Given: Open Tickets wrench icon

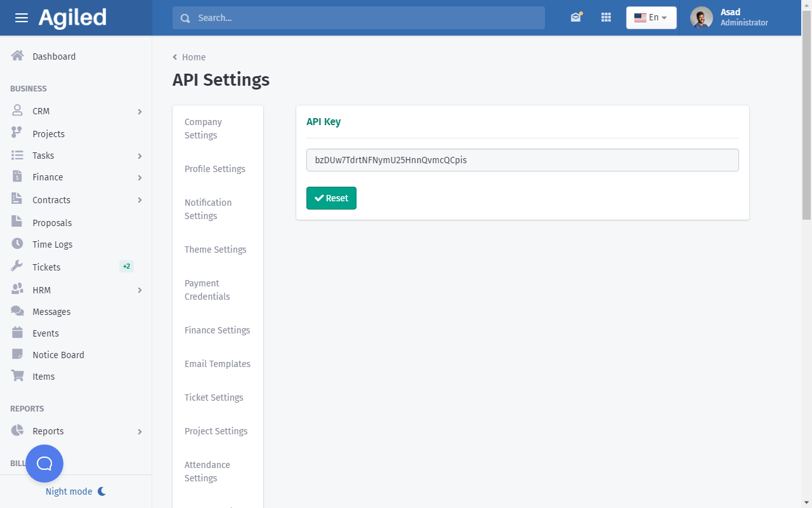Looking at the screenshot, I should coord(18,267).
